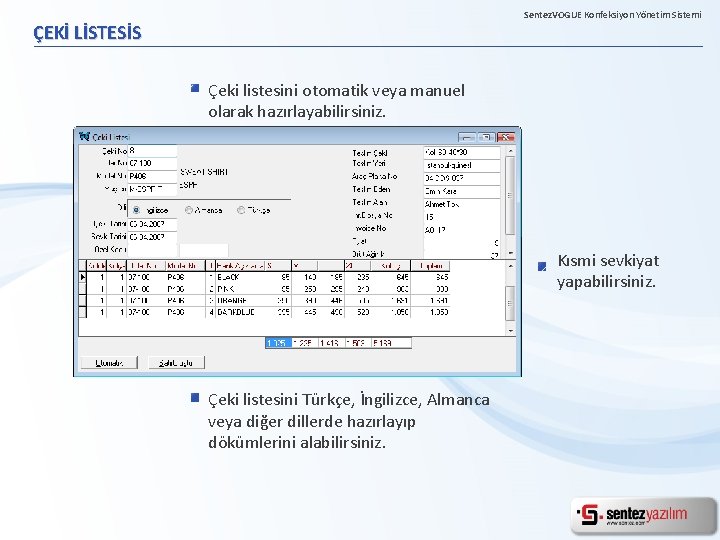Screen dimensions: 720x540
Task: Click the Teslim Yeri field
Action: pos(461,165)
